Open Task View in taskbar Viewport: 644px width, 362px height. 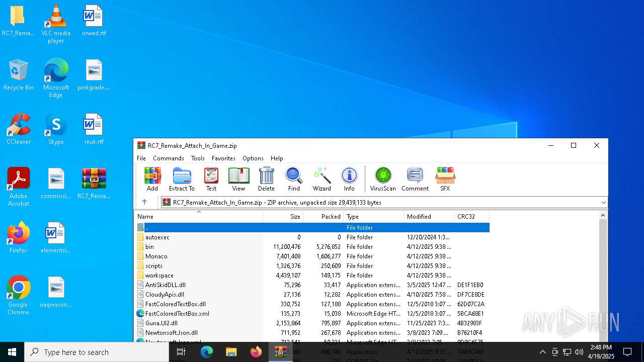pos(181,352)
